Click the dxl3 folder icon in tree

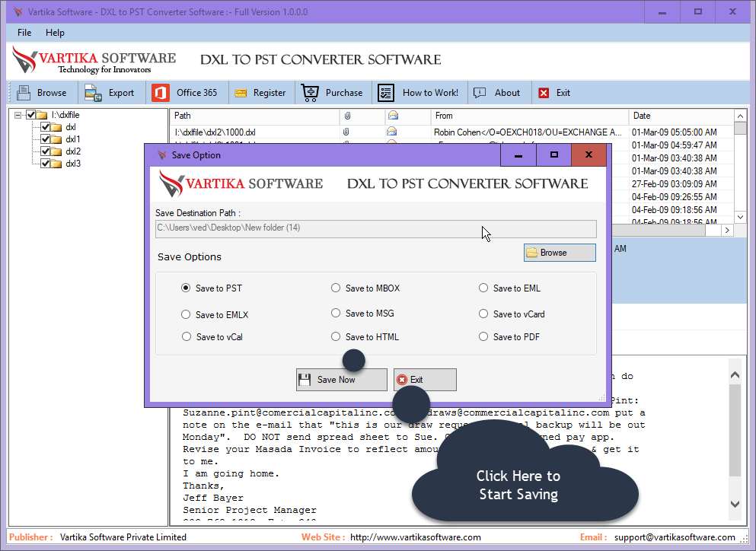coord(56,164)
